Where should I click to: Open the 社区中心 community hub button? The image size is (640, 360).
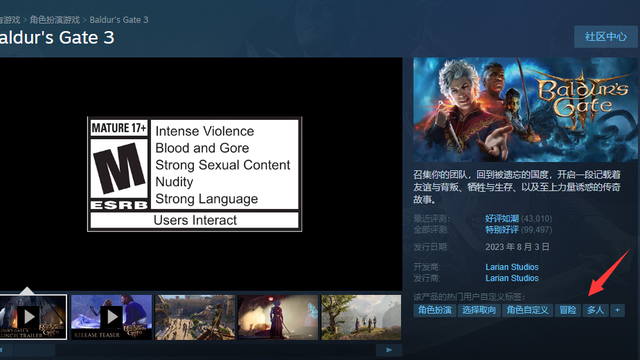[x=606, y=37]
